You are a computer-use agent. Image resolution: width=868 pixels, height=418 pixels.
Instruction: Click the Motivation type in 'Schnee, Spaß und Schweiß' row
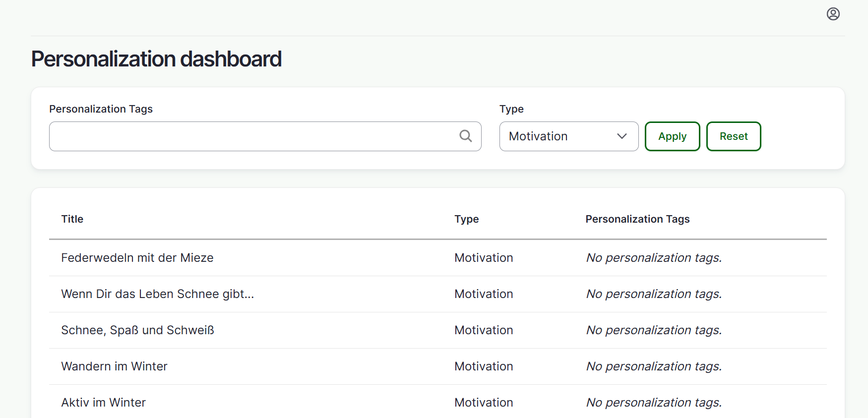pyautogui.click(x=484, y=330)
